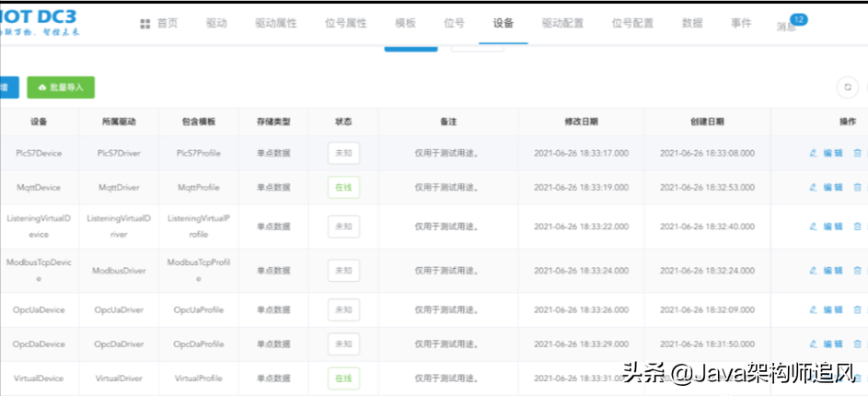Switch to the 位号 tab
Viewport: 868px width, 396px height.
[x=455, y=23]
